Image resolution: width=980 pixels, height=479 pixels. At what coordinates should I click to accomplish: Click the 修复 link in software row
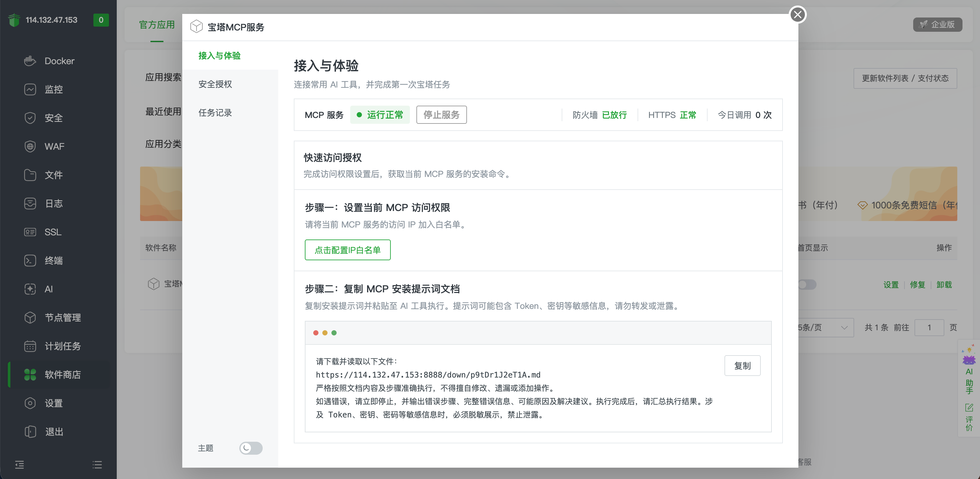pos(917,284)
